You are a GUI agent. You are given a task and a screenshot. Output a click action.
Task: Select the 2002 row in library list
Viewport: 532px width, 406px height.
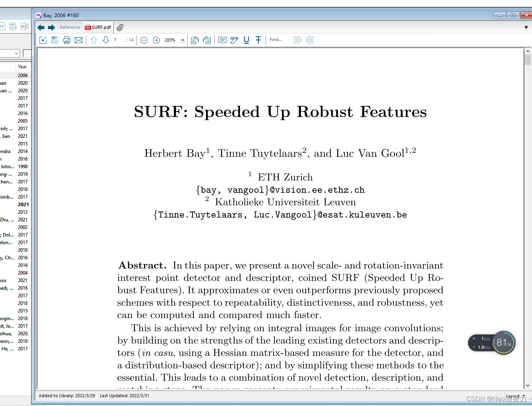point(15,227)
